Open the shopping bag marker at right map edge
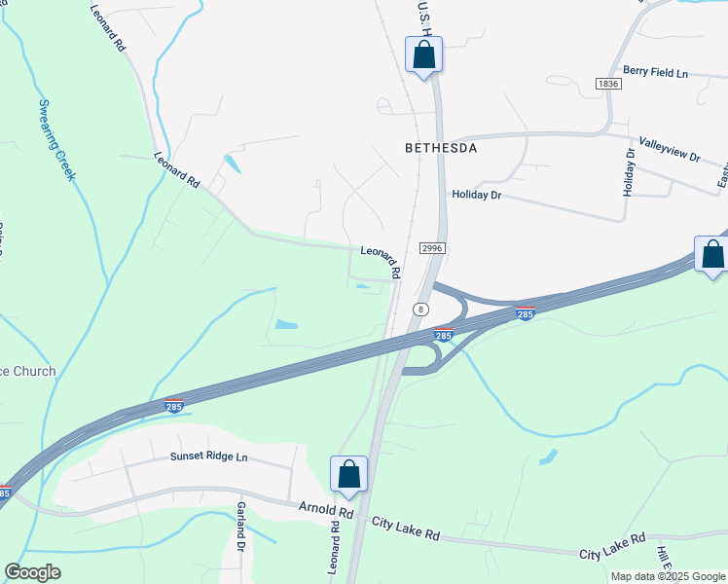728x584 pixels. pyautogui.click(x=712, y=257)
